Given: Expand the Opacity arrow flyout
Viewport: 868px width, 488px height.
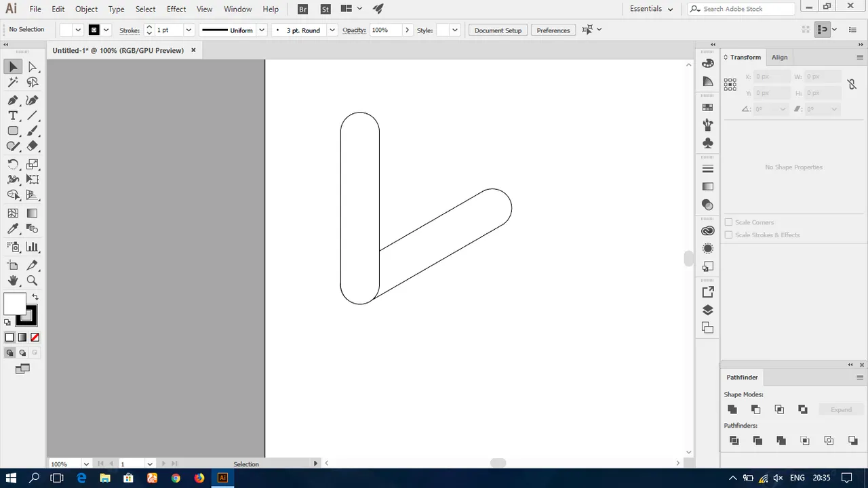Looking at the screenshot, I should coord(407,30).
